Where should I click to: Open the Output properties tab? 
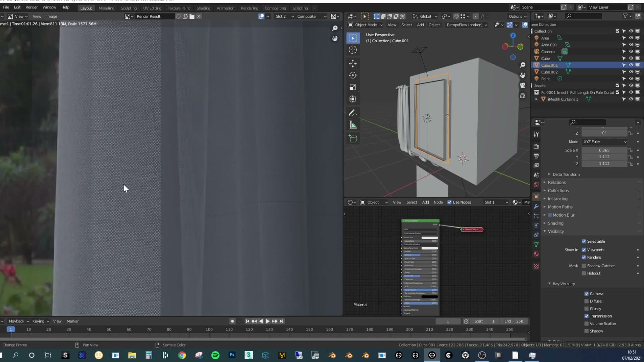pos(536,156)
